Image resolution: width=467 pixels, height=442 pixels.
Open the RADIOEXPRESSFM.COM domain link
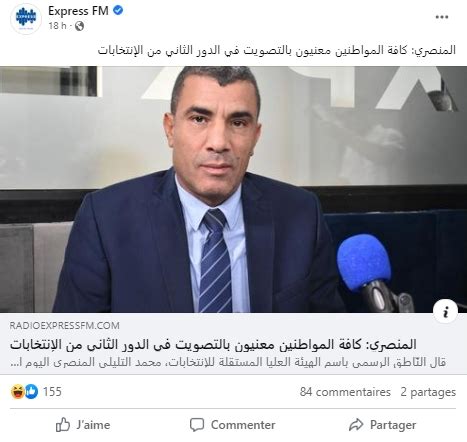point(64,326)
